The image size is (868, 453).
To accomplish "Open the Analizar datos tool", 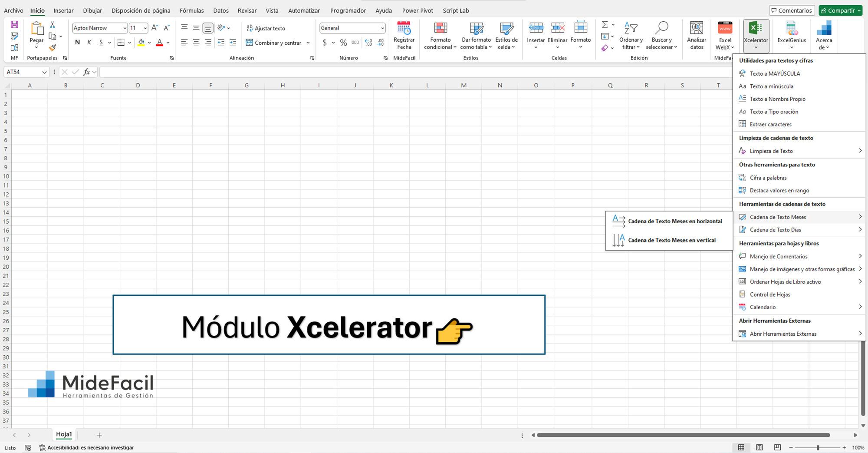I will [697, 36].
